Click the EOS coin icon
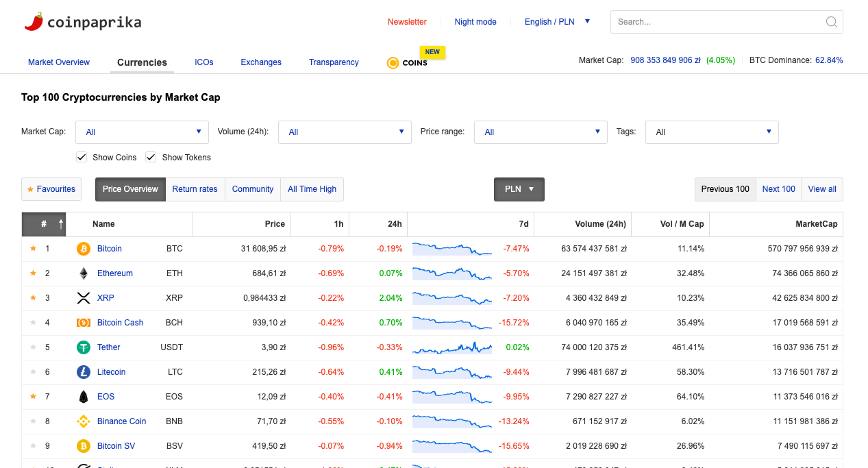The image size is (868, 468). pyautogui.click(x=84, y=397)
